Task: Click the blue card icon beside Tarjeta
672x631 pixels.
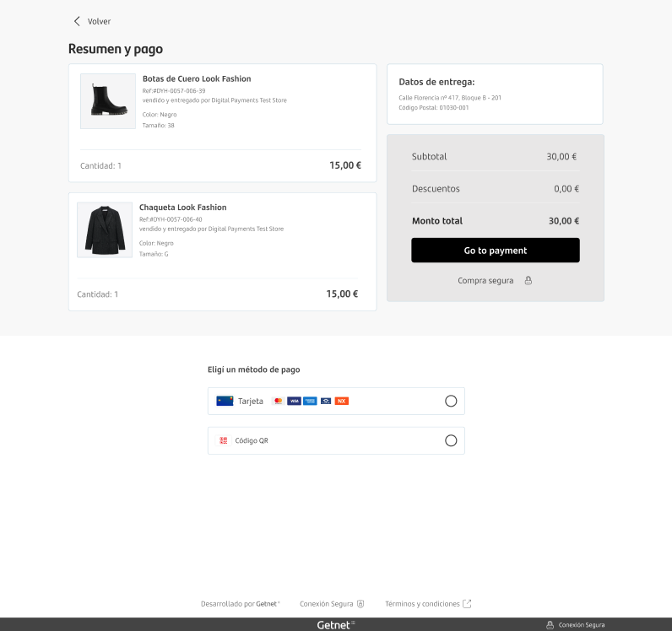Action: point(225,401)
